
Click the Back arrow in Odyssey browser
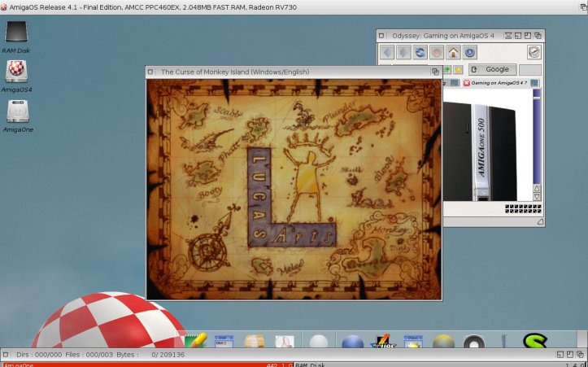point(387,52)
